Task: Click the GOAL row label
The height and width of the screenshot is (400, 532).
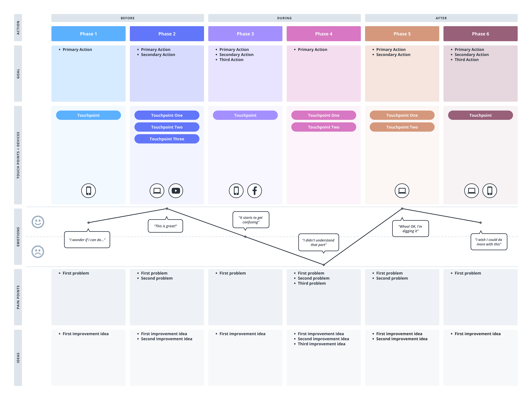Action: point(18,74)
